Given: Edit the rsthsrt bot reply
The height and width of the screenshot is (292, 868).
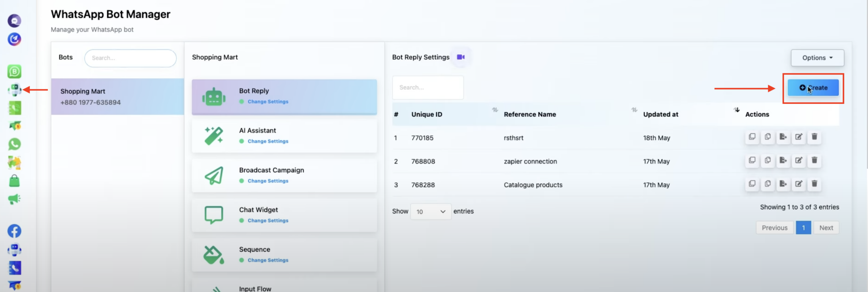Looking at the screenshot, I should (799, 137).
